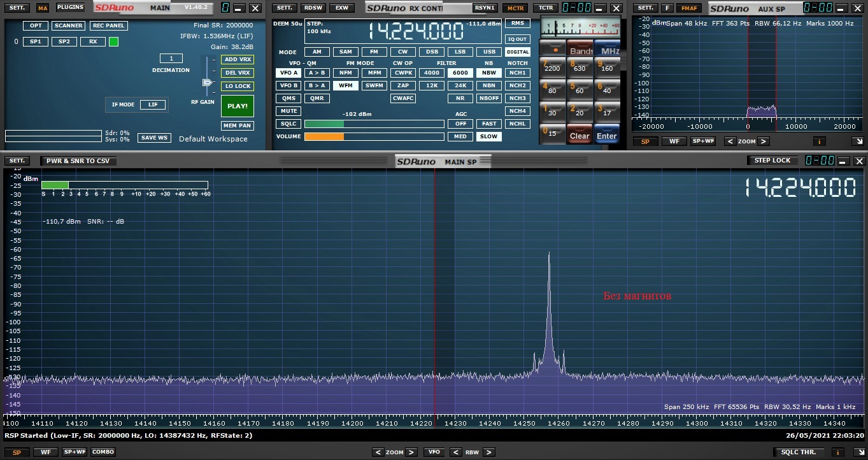The width and height of the screenshot is (868, 460).
Task: Toggle the MUTE button
Action: (x=288, y=111)
